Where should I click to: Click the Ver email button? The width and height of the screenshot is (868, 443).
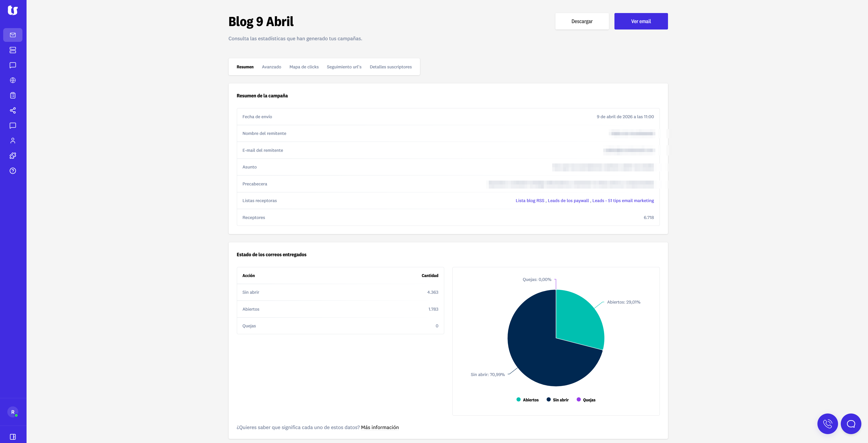pyautogui.click(x=641, y=21)
